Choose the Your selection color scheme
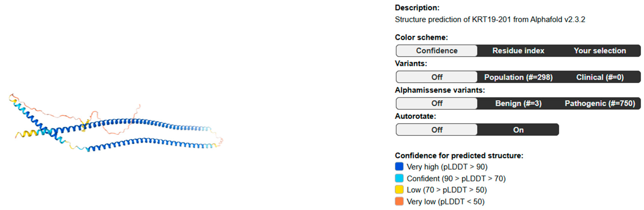The image size is (644, 210). pyautogui.click(x=600, y=51)
